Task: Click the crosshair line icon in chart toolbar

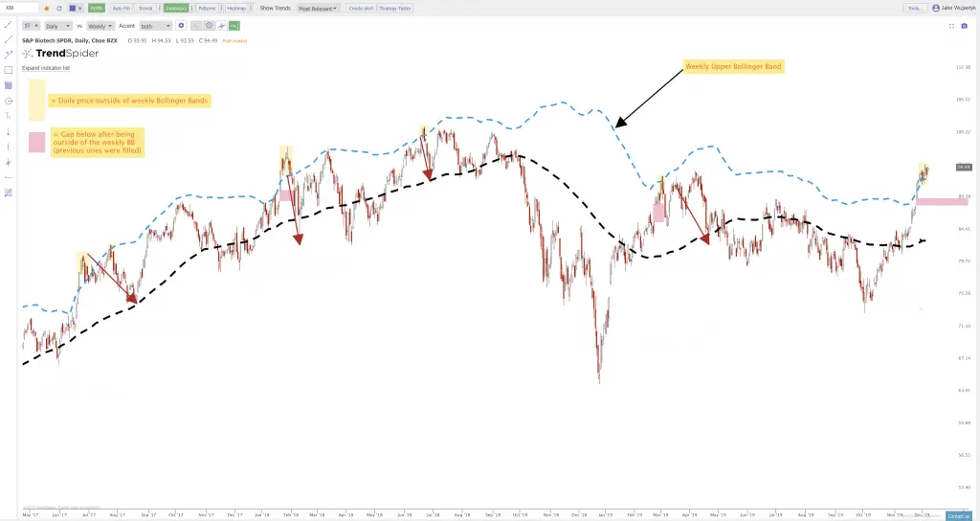Action: coord(221,26)
